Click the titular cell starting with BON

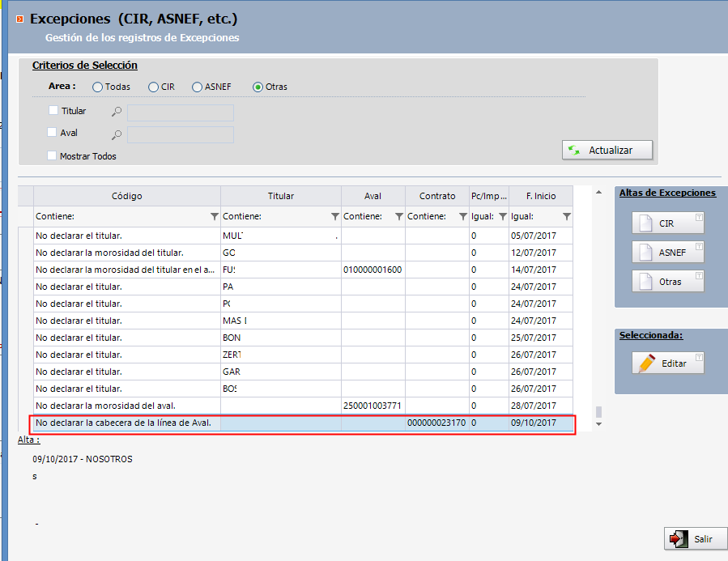pyautogui.click(x=281, y=338)
